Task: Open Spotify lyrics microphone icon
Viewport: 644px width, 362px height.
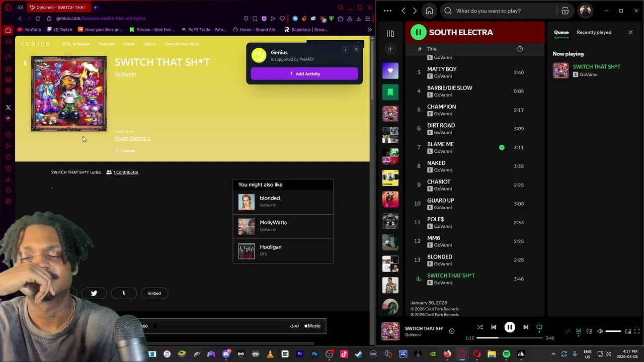Action: [568, 331]
